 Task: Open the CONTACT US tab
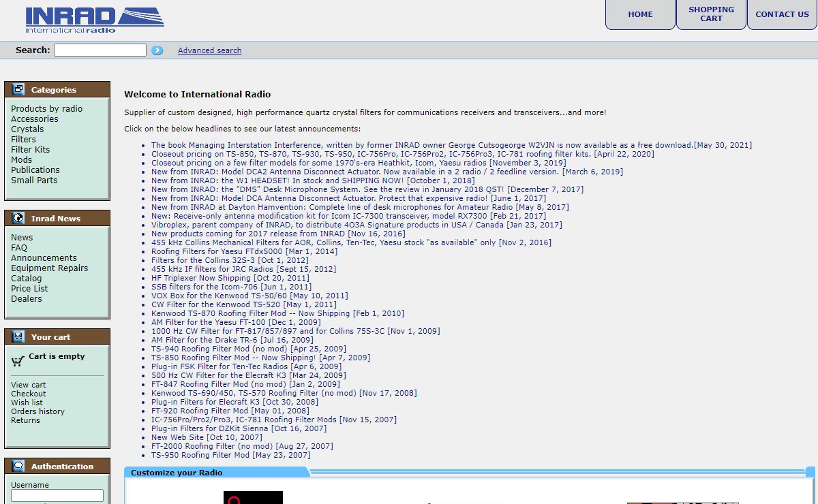click(x=782, y=14)
